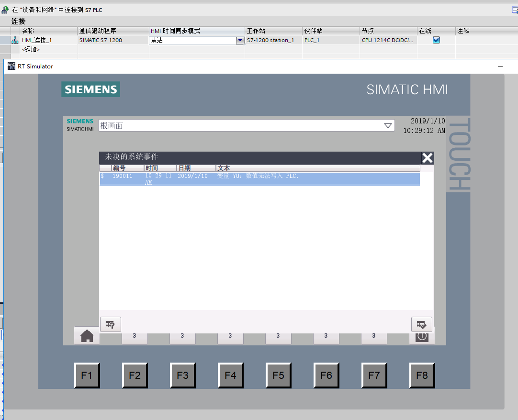518x420 pixels.
Task: Expand the 根画面 screen selector dropdown
Action: click(x=388, y=126)
